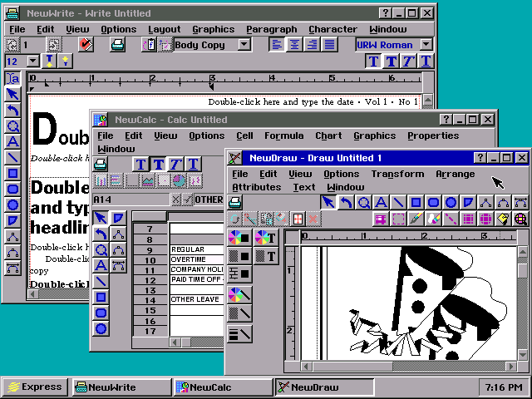Select the text A tool in NewDraw toolbar
This screenshot has height=399, width=532.
tap(381, 203)
